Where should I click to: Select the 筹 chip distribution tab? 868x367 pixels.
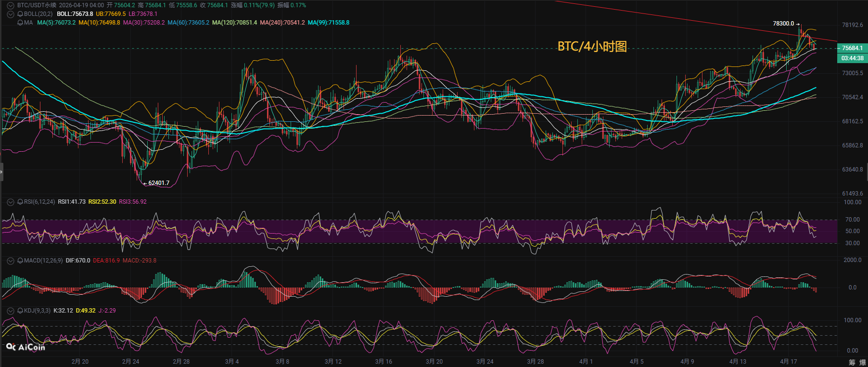pos(852,362)
